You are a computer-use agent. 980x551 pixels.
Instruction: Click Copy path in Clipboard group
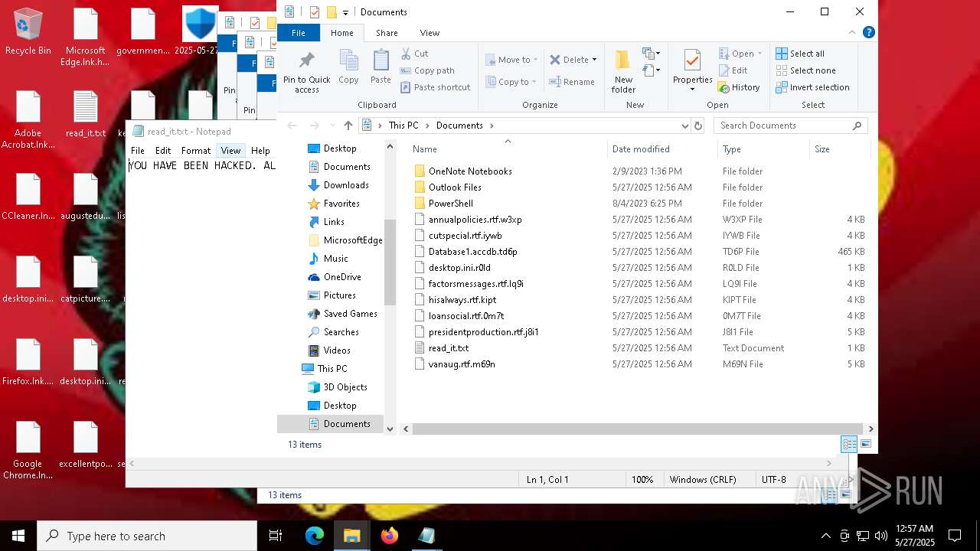point(427,70)
